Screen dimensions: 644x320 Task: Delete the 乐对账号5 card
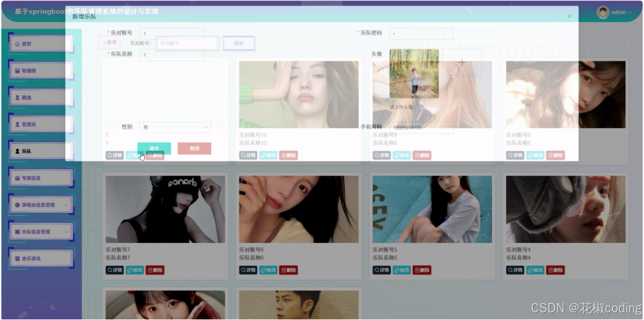[x=422, y=270]
